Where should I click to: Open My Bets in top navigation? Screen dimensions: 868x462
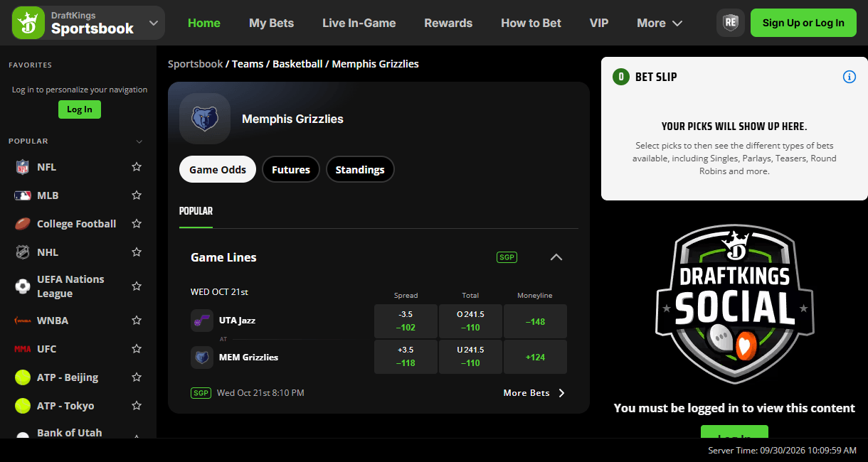(271, 23)
